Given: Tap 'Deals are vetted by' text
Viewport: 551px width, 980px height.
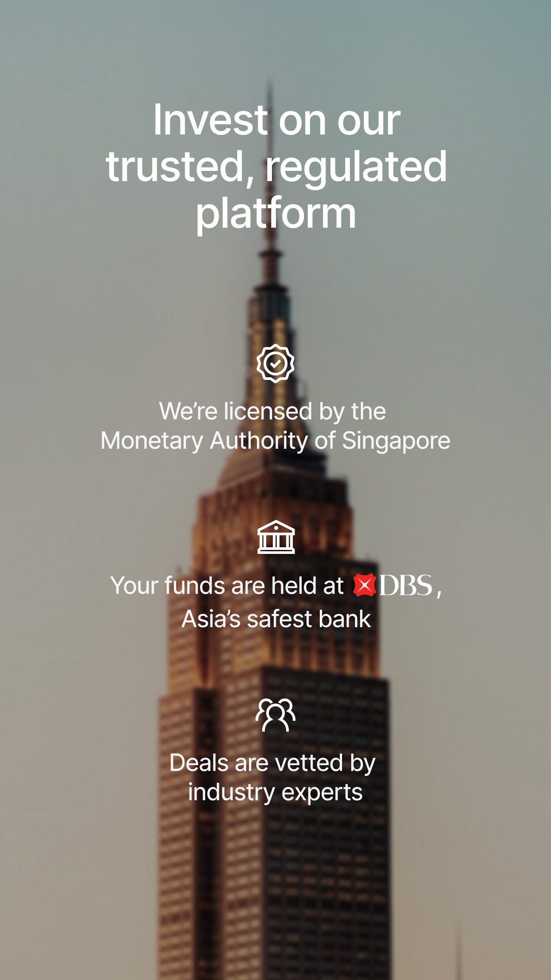Looking at the screenshot, I should coord(272,763).
